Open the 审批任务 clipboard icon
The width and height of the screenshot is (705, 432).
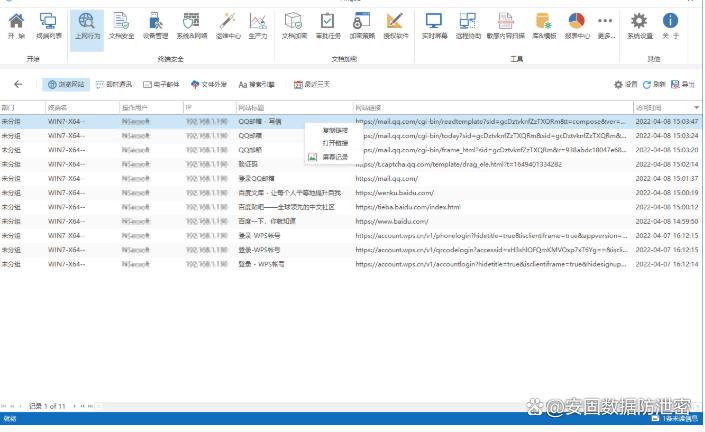coord(328,25)
